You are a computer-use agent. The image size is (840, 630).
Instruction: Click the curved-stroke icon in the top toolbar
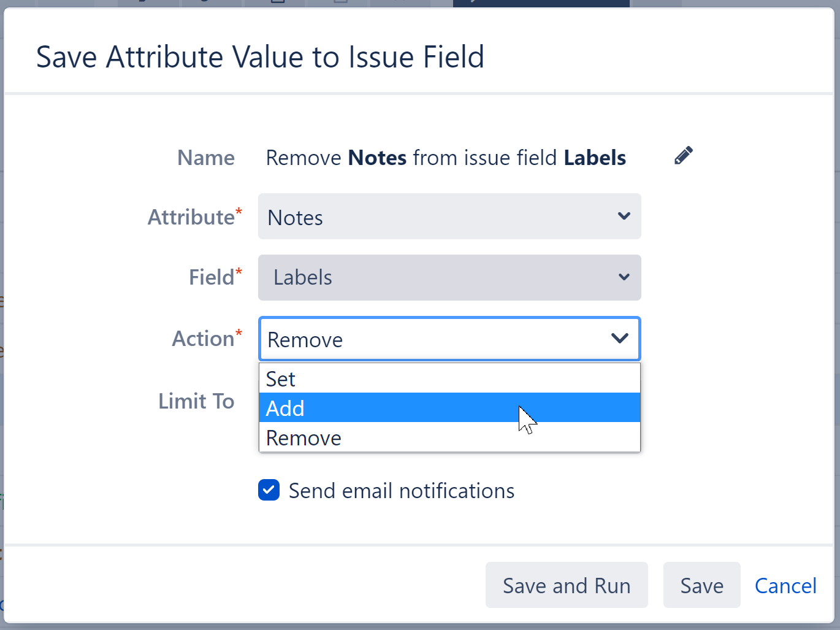(x=141, y=3)
